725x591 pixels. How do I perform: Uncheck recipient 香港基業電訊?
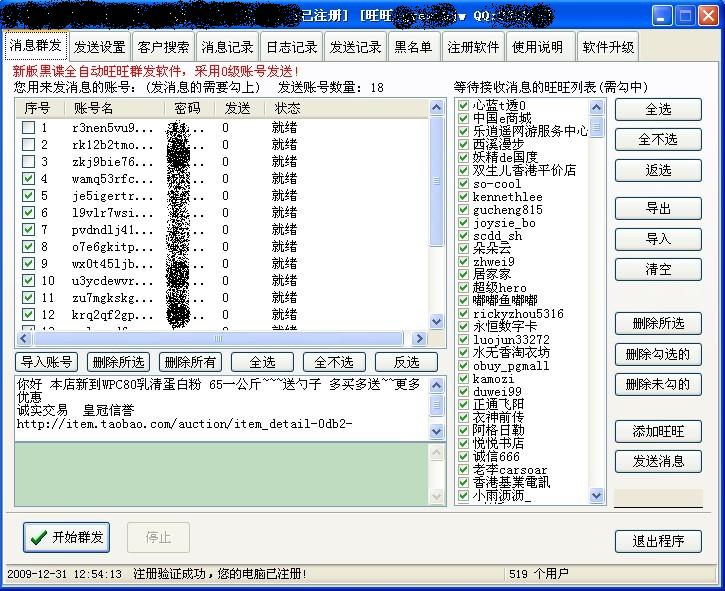click(463, 482)
